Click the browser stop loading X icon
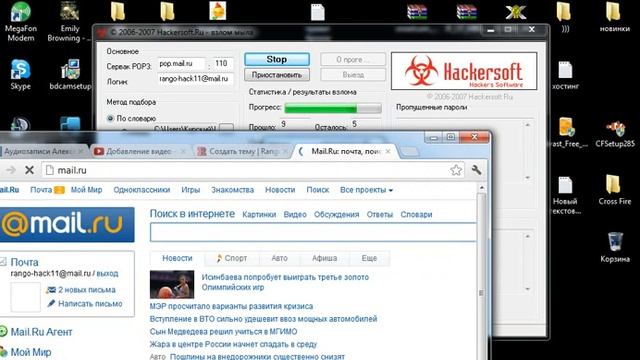This screenshot has height=360, width=640. [x=29, y=170]
